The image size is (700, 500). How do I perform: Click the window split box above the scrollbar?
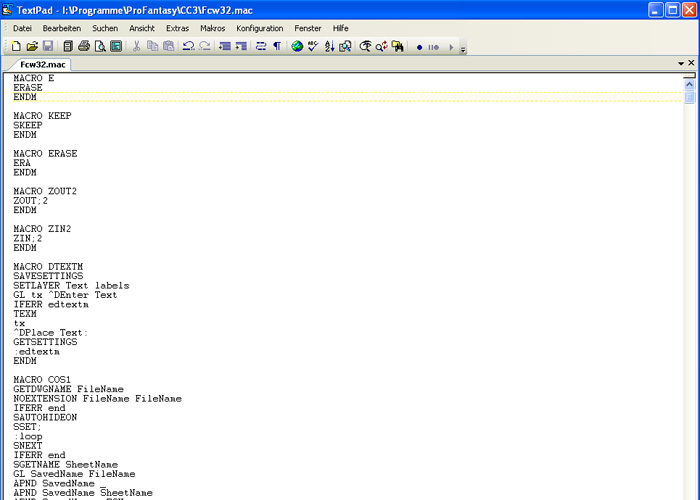pos(689,76)
